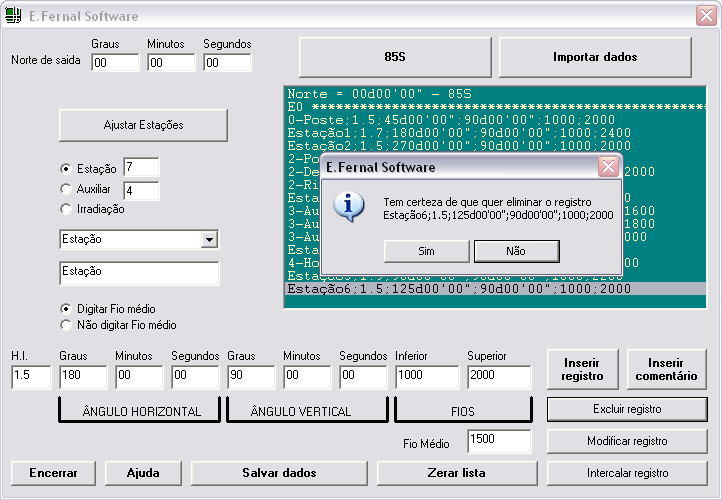The image size is (722, 500).
Task: Click the app icon in the title bar
Action: pyautogui.click(x=13, y=16)
